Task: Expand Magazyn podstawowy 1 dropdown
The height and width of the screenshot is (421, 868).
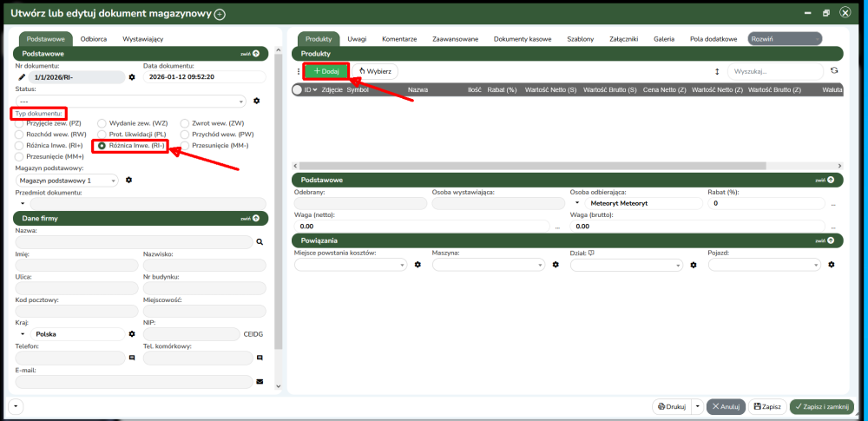Action: coord(66,180)
